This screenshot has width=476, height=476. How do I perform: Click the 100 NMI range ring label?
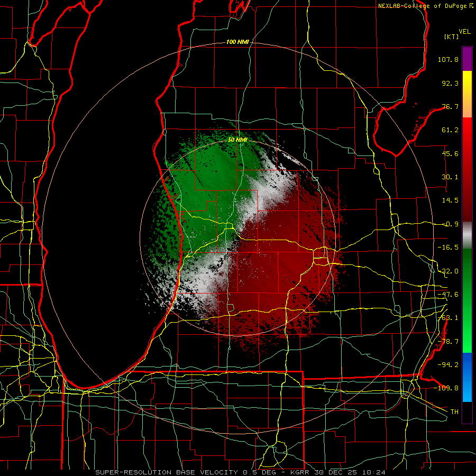click(x=237, y=42)
